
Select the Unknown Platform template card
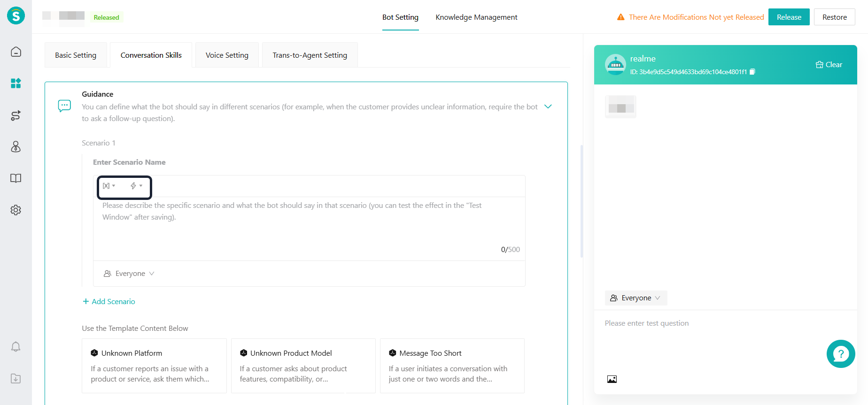[x=154, y=366]
